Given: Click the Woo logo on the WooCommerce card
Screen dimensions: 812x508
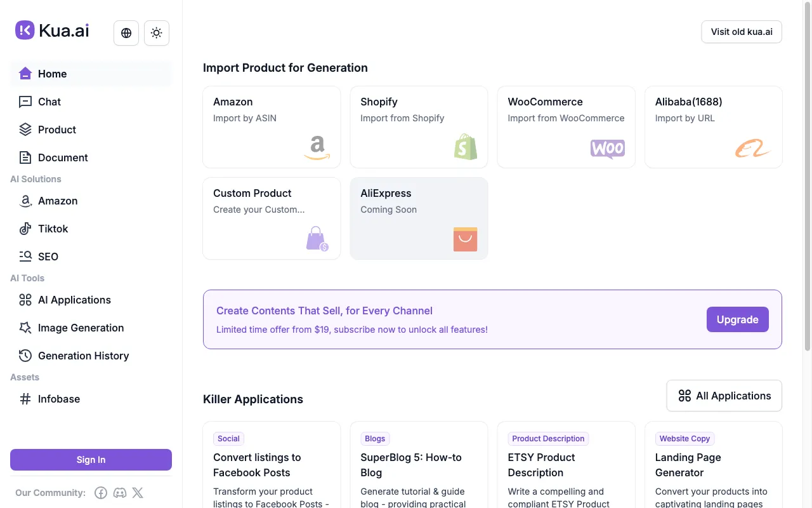Looking at the screenshot, I should (x=608, y=149).
